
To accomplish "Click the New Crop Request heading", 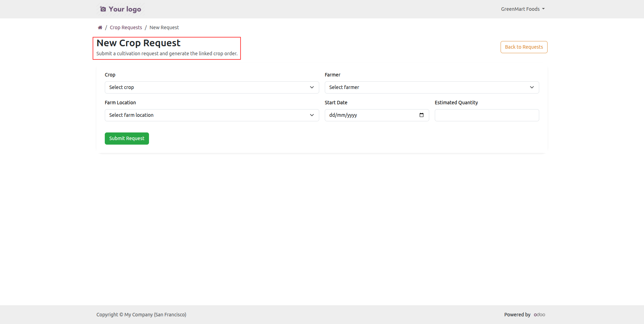I will point(139,43).
